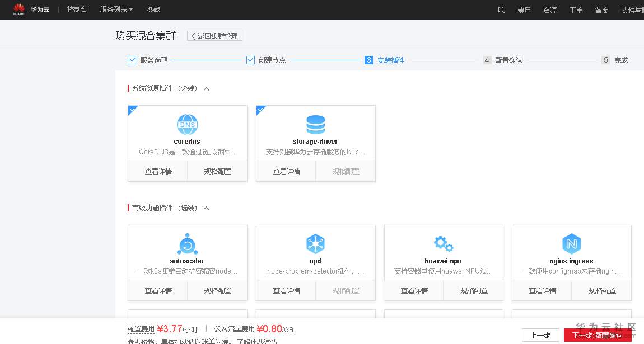This screenshot has width=644, height=344.
Task: Click the ¥0.80 per GB price
Action: pyautogui.click(x=269, y=329)
